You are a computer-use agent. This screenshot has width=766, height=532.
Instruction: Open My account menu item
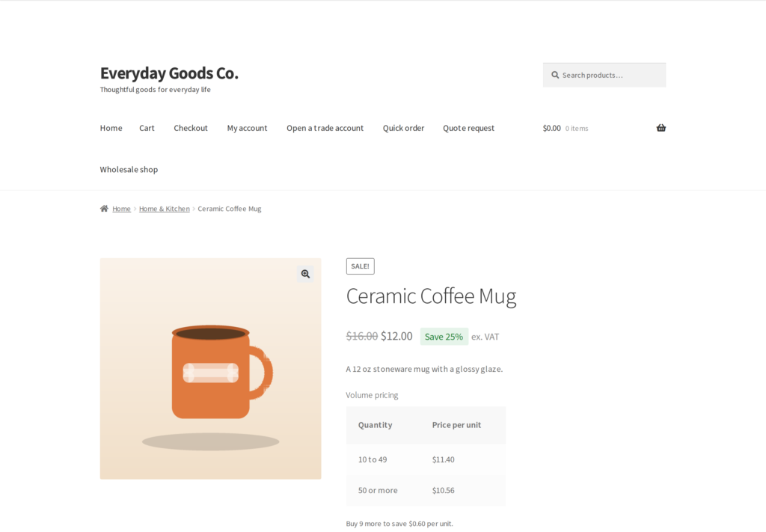tap(247, 128)
